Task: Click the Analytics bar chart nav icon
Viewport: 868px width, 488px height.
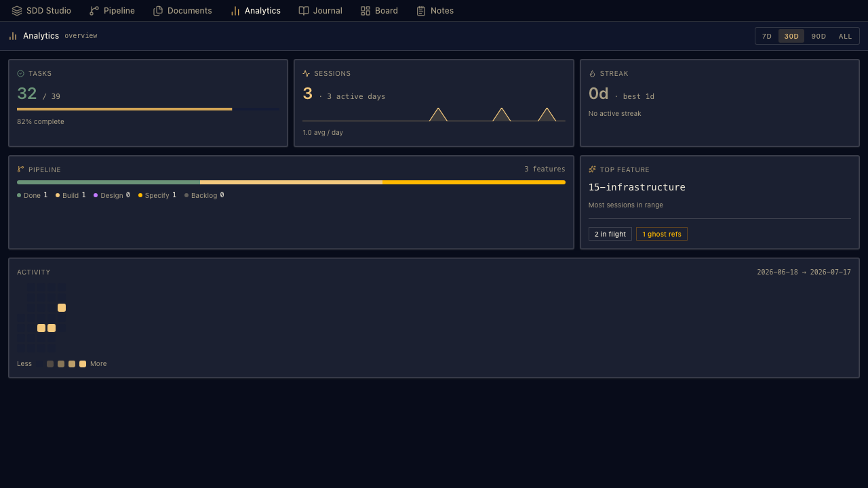Action: [235, 11]
